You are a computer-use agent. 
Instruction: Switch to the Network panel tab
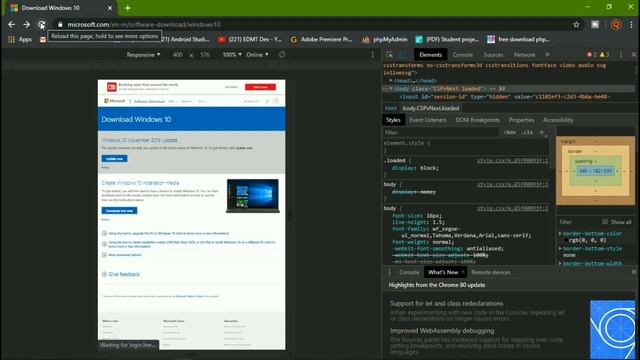[524, 55]
